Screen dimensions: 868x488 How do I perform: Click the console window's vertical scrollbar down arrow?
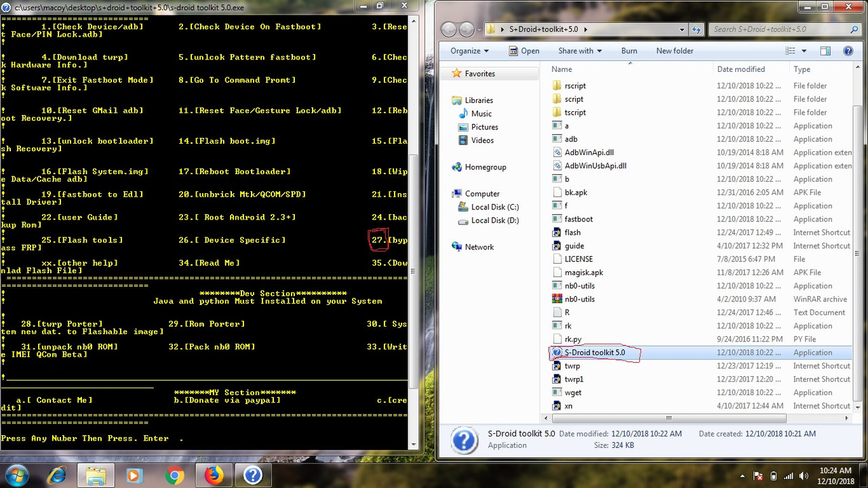tap(414, 445)
